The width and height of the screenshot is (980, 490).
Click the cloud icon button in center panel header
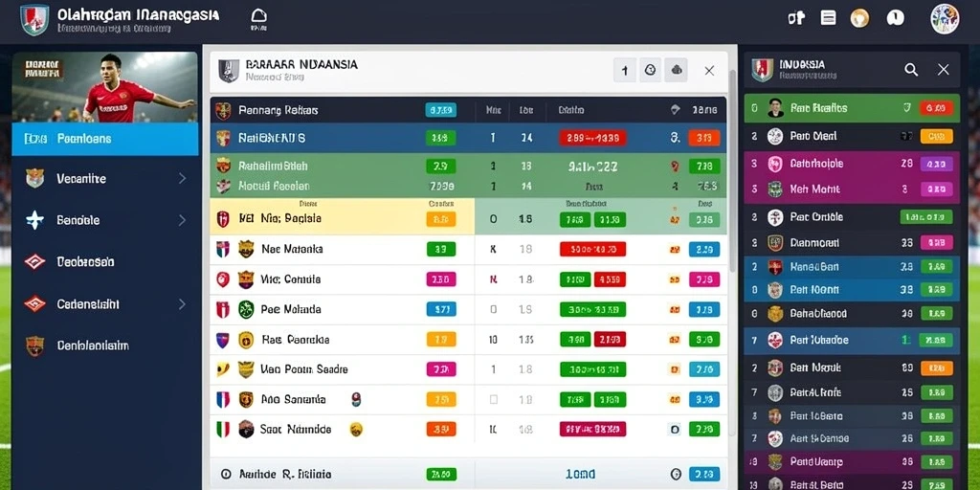677,71
